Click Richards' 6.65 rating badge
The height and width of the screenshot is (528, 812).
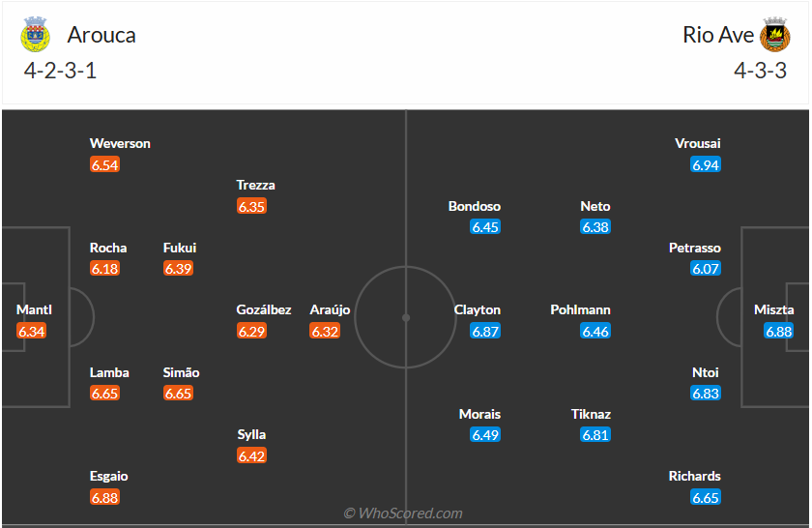[706, 497]
